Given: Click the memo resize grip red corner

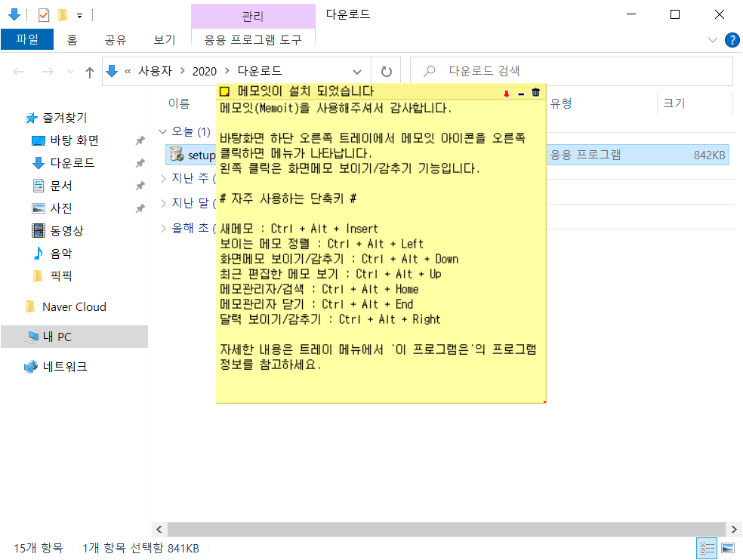Looking at the screenshot, I should [544, 402].
